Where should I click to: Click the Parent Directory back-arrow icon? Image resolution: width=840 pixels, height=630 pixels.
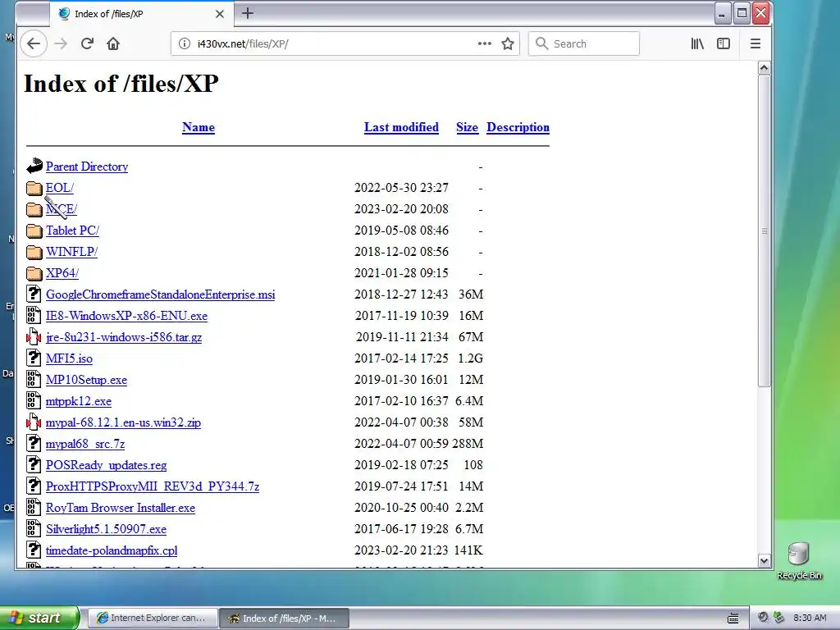pos(34,166)
